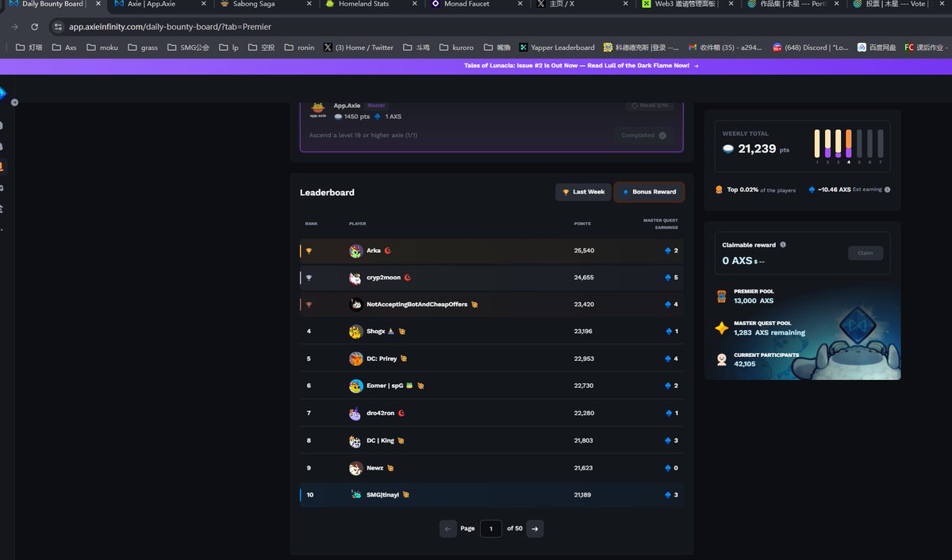Image resolution: width=952 pixels, height=560 pixels.
Task: Click the day 7 bar in weekly chart
Action: coord(880,143)
